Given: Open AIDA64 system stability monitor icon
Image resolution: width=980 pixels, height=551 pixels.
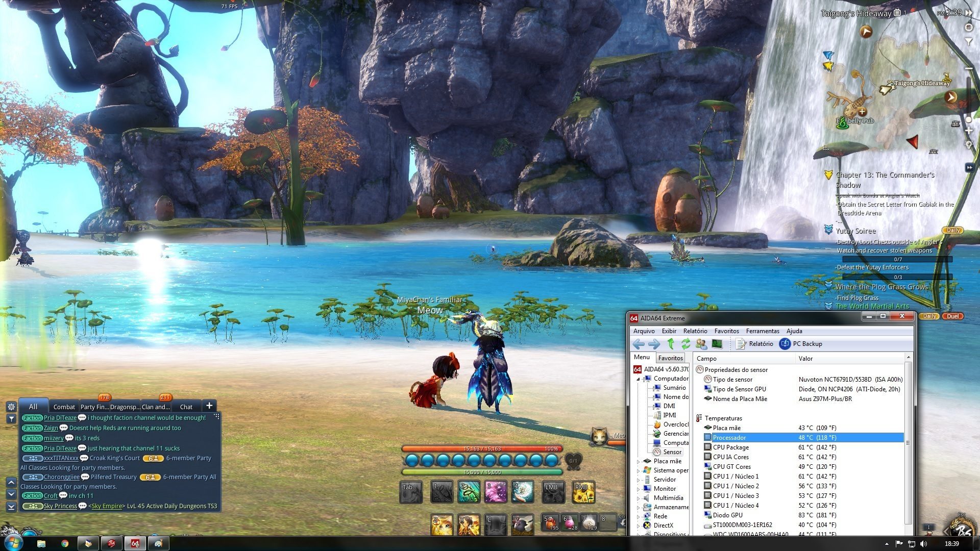Looking at the screenshot, I should (x=717, y=344).
